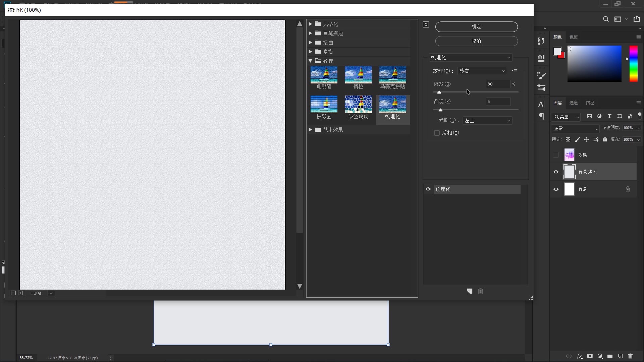
Task: Click the zoom out minus icon below the preview
Action: 13,293
